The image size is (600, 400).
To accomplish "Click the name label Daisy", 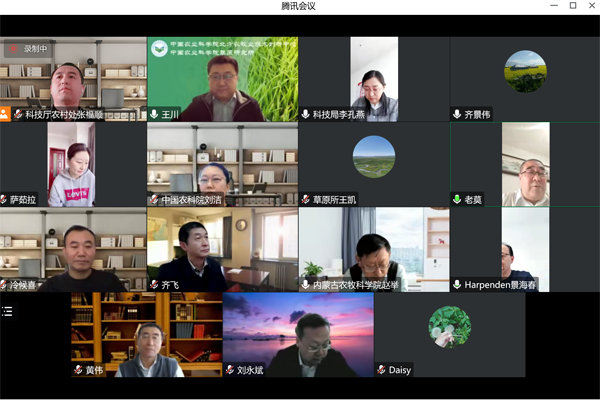I will coord(400,370).
